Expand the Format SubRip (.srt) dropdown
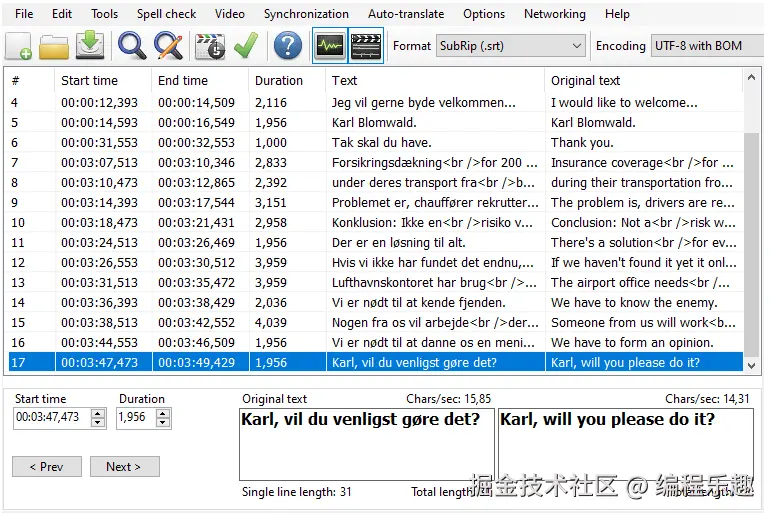Screen dimensions: 771x516 pyautogui.click(x=510, y=46)
